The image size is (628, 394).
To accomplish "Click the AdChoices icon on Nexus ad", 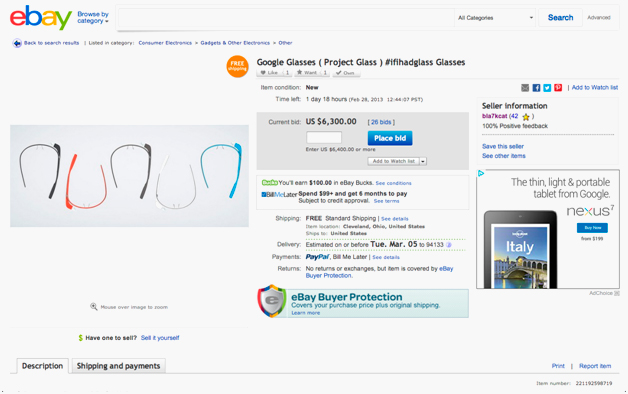I will pos(481,173).
